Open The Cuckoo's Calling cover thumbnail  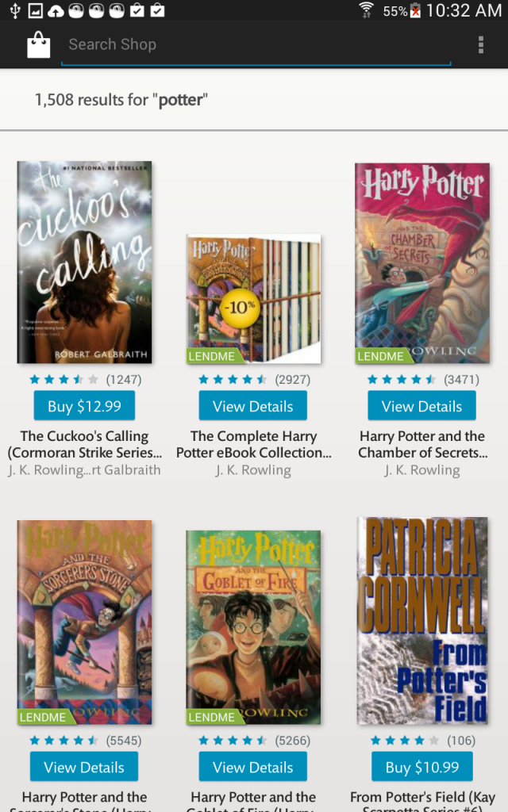tap(84, 262)
